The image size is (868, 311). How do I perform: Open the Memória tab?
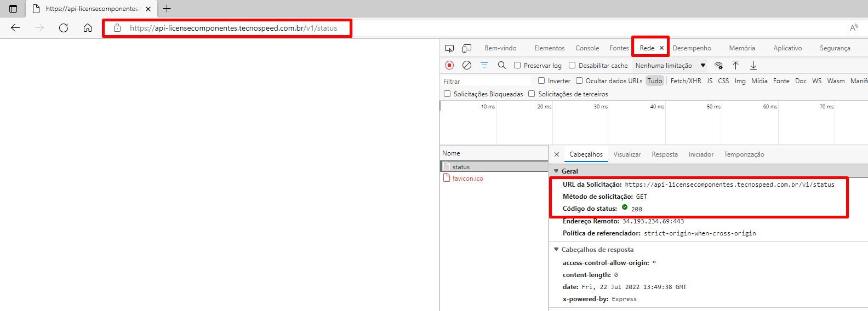[742, 48]
